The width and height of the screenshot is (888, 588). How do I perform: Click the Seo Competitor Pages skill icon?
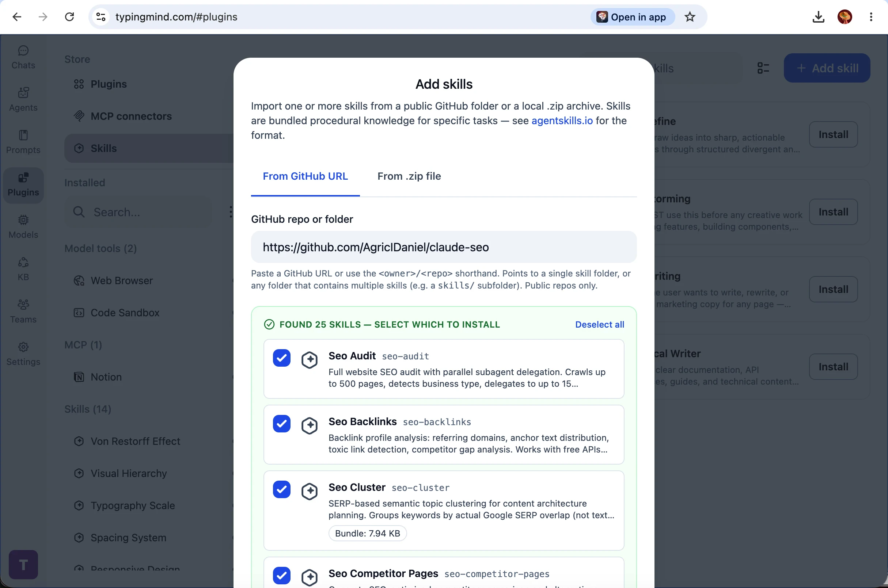310,577
